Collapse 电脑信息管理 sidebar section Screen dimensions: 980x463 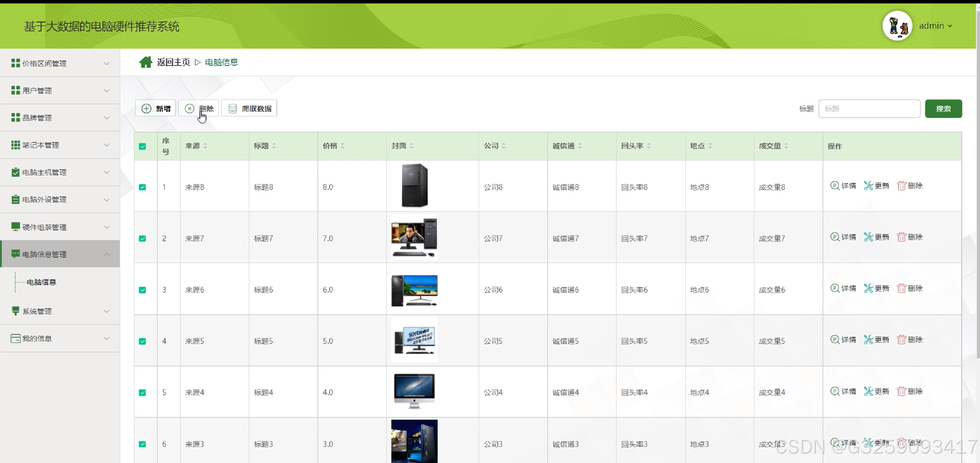60,254
